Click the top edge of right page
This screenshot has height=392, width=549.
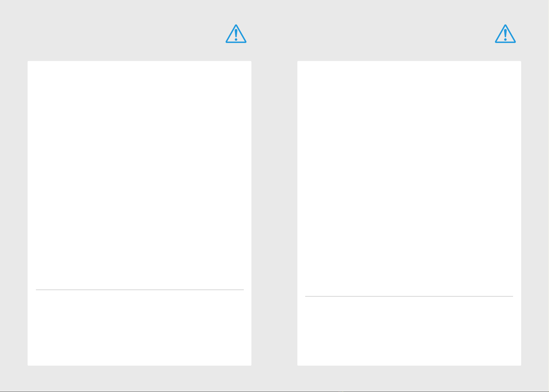(x=409, y=61)
